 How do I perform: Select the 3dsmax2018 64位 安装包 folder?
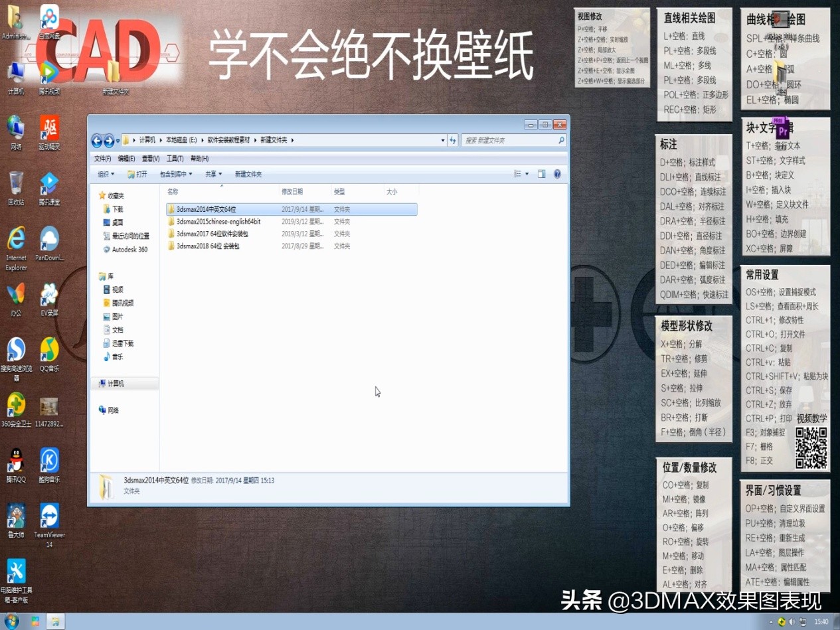tap(292, 246)
